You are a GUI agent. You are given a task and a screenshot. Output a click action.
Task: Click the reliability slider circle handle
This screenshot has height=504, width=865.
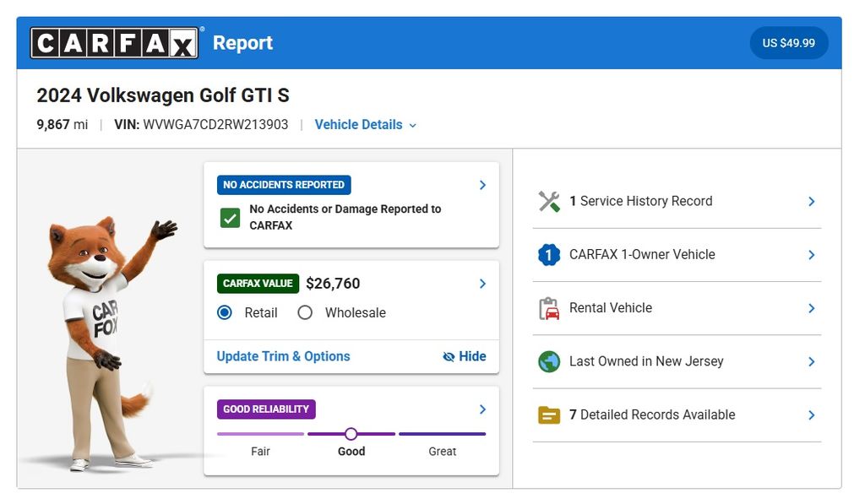pyautogui.click(x=351, y=434)
